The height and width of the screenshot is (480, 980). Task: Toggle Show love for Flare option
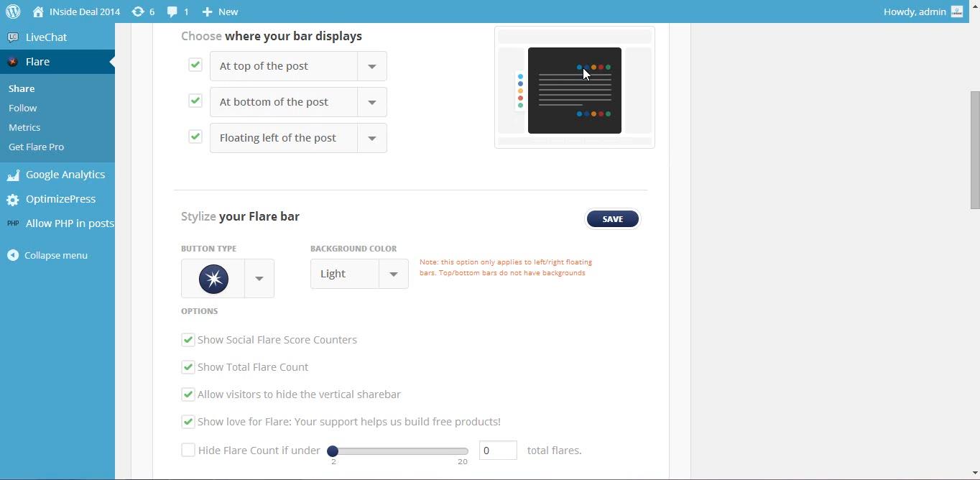point(188,422)
